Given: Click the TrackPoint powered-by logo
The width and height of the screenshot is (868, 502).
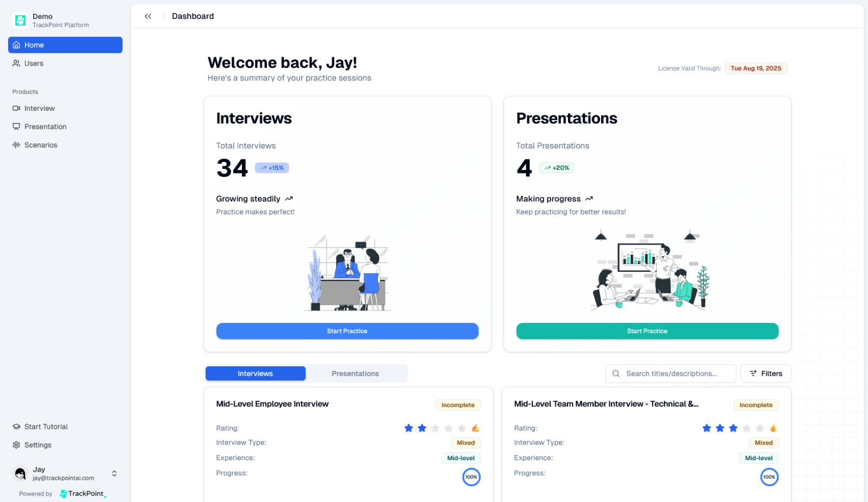Looking at the screenshot, I should coord(82,493).
